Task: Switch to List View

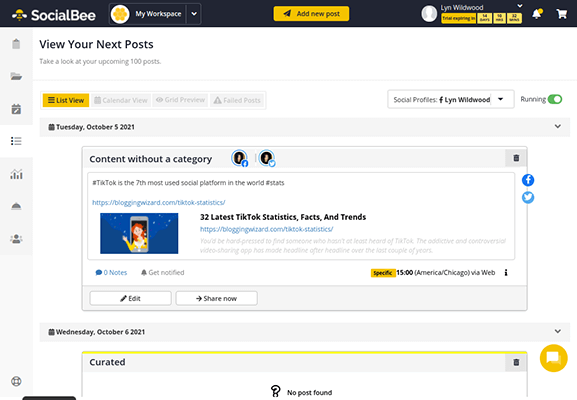Action: [66, 100]
